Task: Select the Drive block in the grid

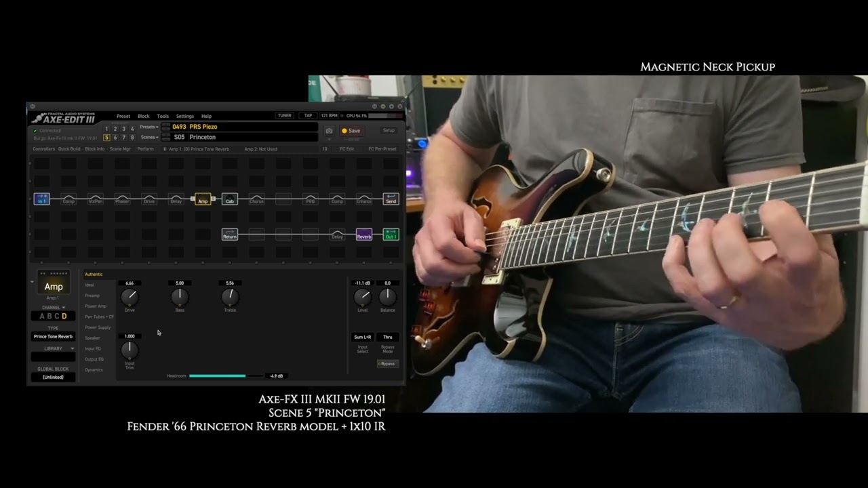Action: [x=149, y=199]
